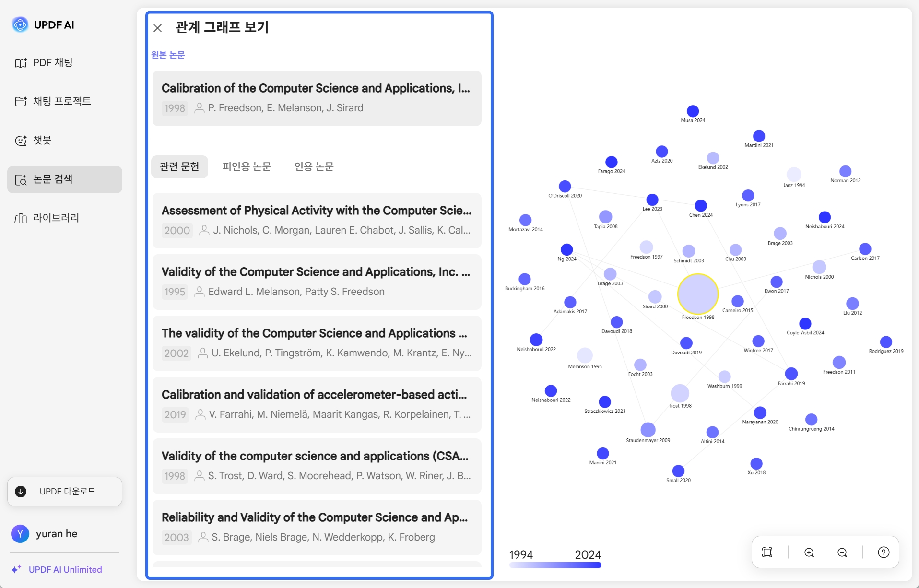This screenshot has height=588, width=919.
Task: Click the Xu 2018 node
Action: click(x=756, y=464)
